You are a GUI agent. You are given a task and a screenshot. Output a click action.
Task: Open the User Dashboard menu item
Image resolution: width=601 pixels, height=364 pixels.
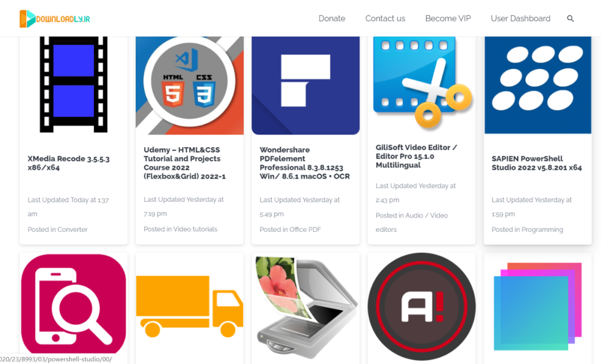[520, 18]
